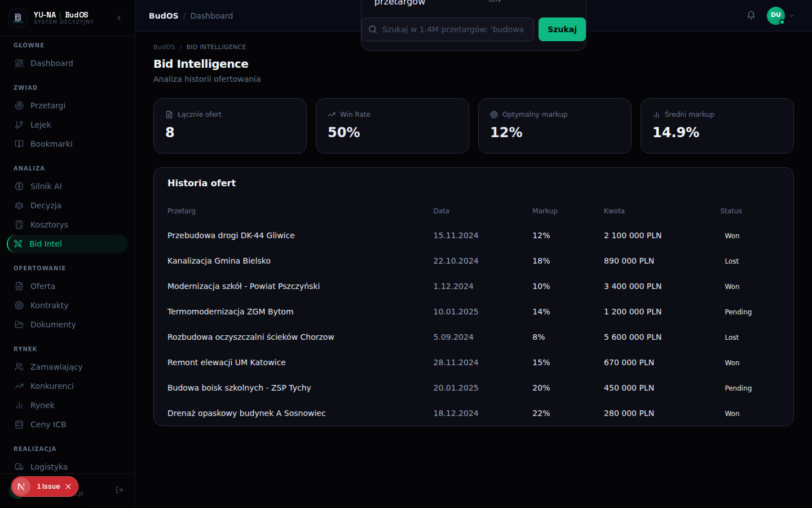Click the Markup column header
The image size is (812, 508).
pos(545,211)
